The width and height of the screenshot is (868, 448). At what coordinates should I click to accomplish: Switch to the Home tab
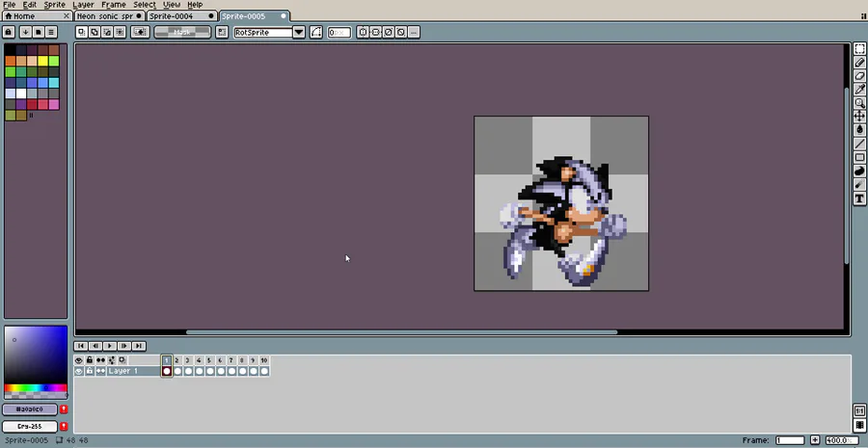pyautogui.click(x=37, y=16)
